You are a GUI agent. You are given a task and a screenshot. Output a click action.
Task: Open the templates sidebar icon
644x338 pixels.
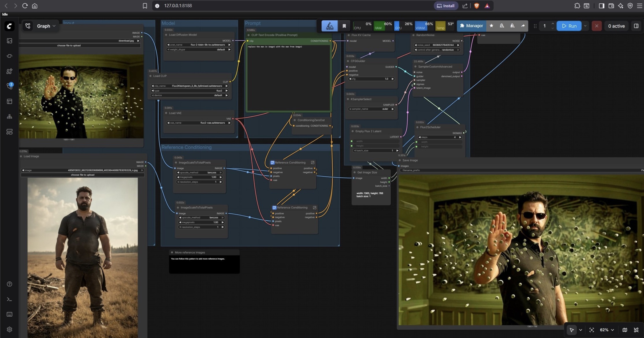coord(9,102)
